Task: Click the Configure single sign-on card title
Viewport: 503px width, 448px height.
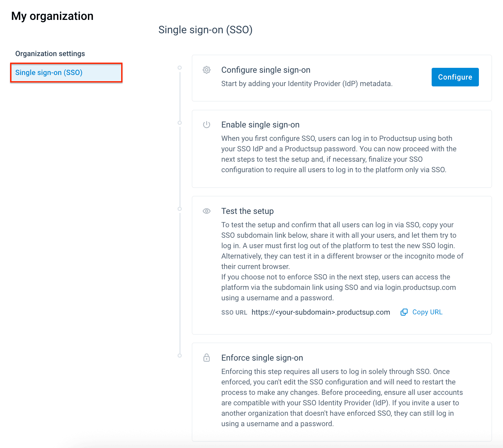Action: click(x=266, y=70)
